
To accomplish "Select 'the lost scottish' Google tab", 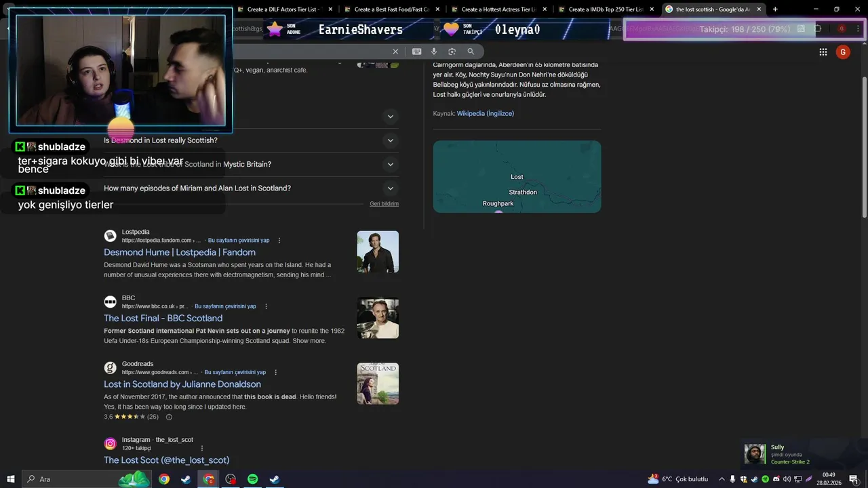I will pyautogui.click(x=712, y=9).
